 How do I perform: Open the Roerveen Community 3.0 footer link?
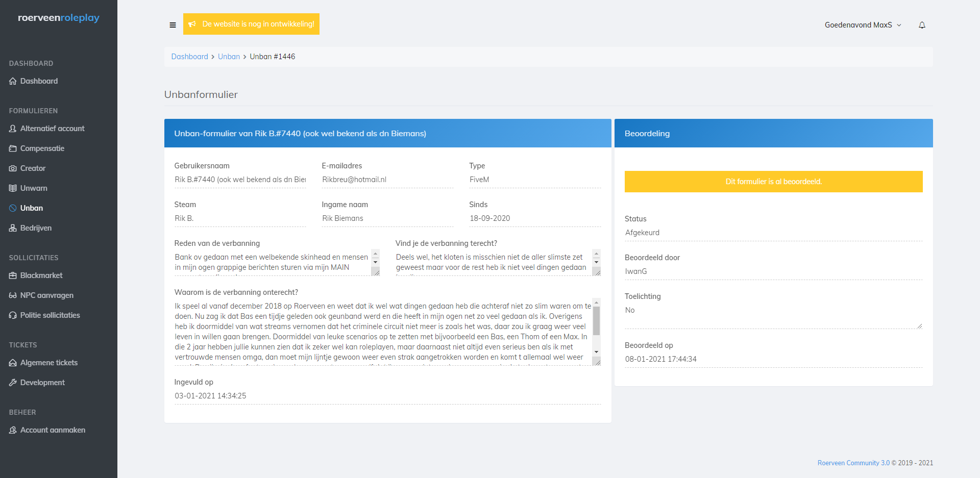pyautogui.click(x=853, y=463)
